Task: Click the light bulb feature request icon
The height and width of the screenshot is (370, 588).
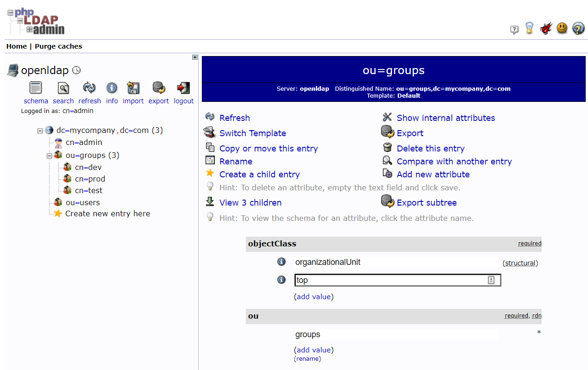Action: [529, 28]
